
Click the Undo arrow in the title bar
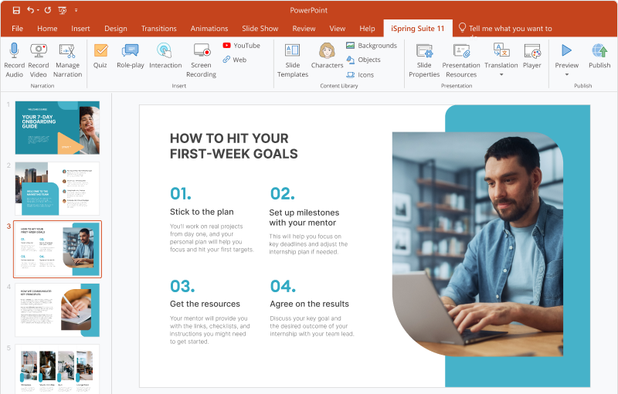(x=30, y=10)
